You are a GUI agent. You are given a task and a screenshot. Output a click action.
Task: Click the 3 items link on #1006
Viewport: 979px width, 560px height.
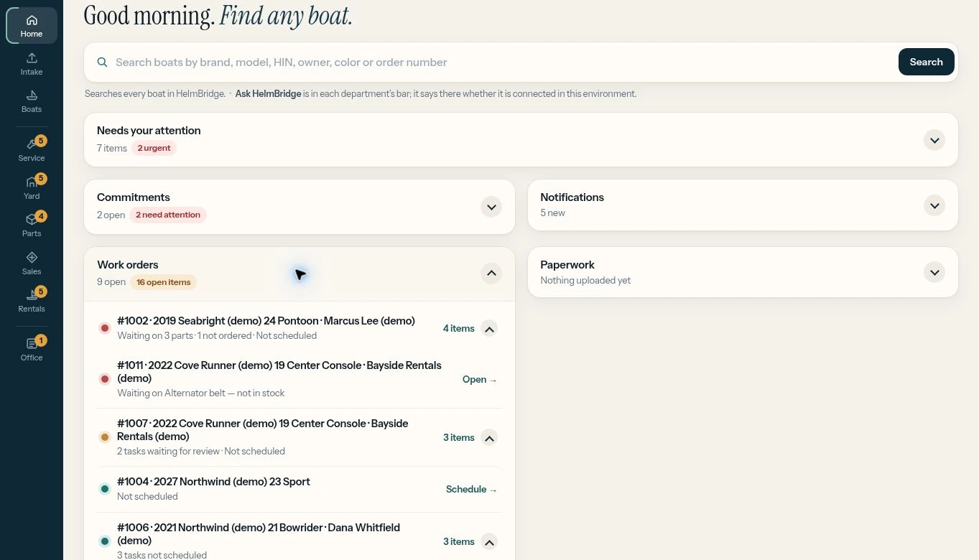458,541
